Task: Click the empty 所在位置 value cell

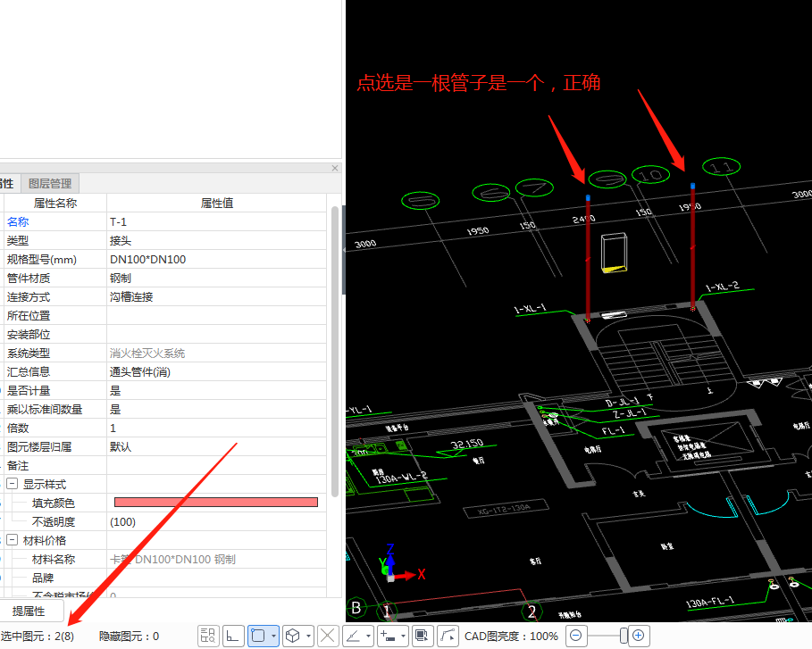Action: tap(216, 316)
